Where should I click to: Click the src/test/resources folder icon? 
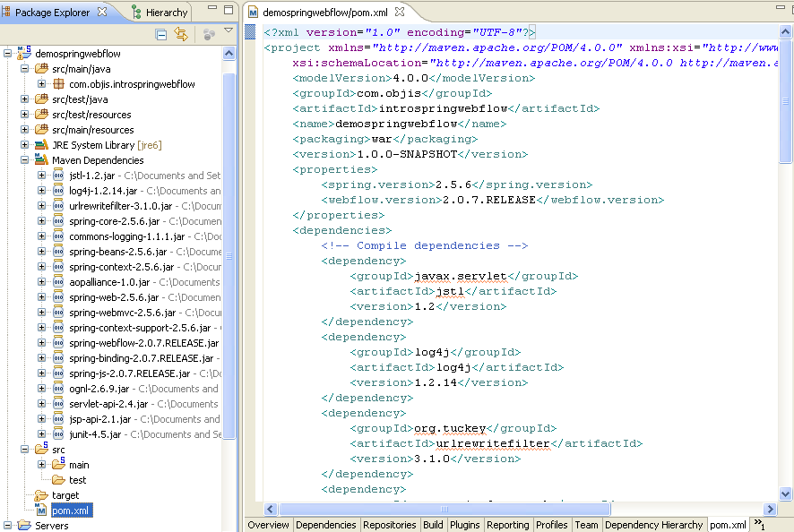41,115
